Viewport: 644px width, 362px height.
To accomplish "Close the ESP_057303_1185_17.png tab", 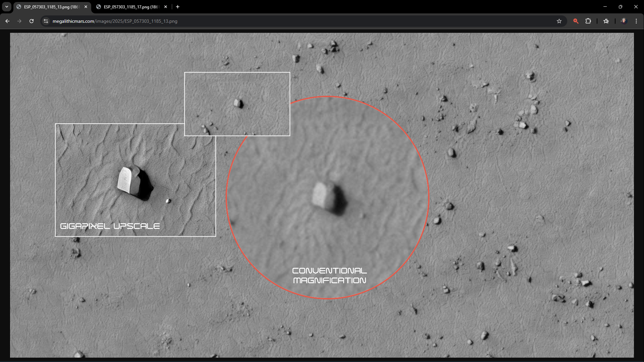I will 166,7.
